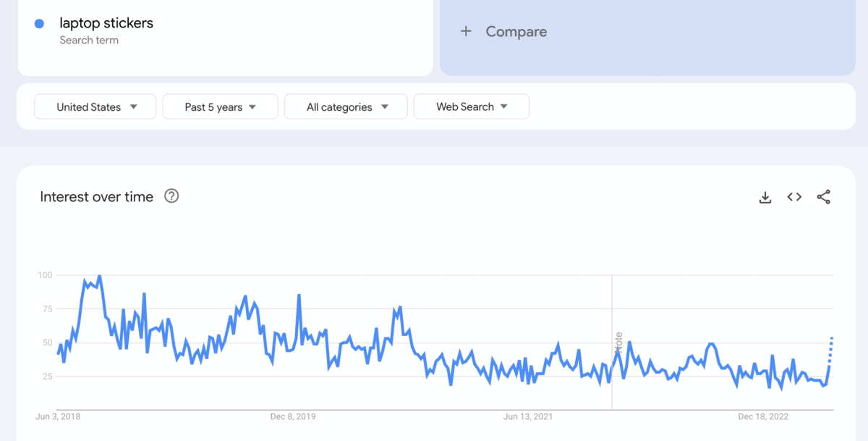Download the interest over time CSV

[765, 197]
